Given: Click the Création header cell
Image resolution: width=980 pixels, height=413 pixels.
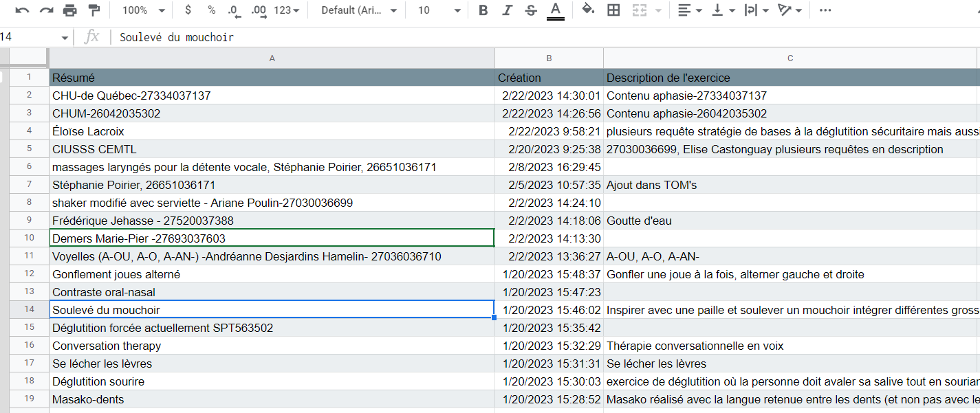Looking at the screenshot, I should (549, 78).
